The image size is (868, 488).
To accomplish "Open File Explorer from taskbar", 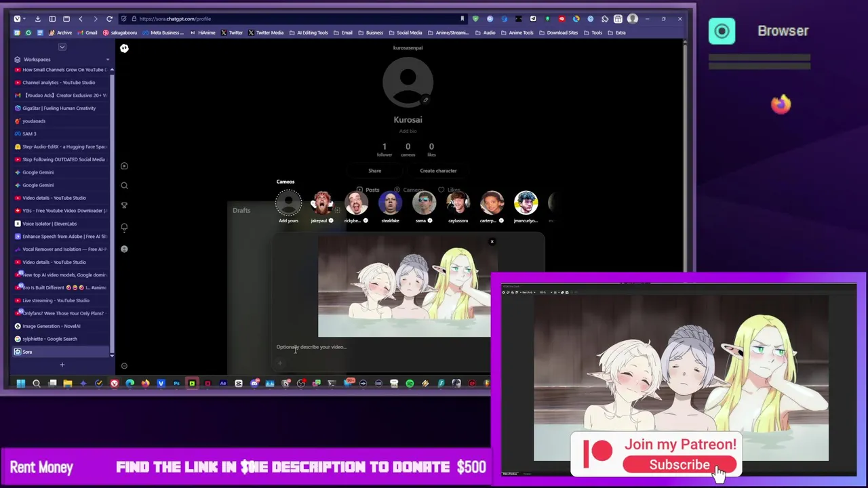I will click(x=68, y=384).
